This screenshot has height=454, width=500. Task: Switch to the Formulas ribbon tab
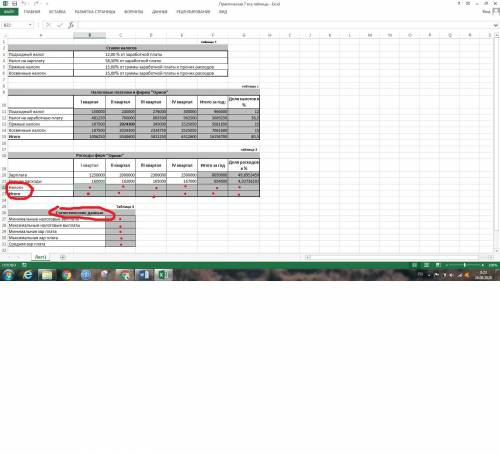click(x=133, y=12)
